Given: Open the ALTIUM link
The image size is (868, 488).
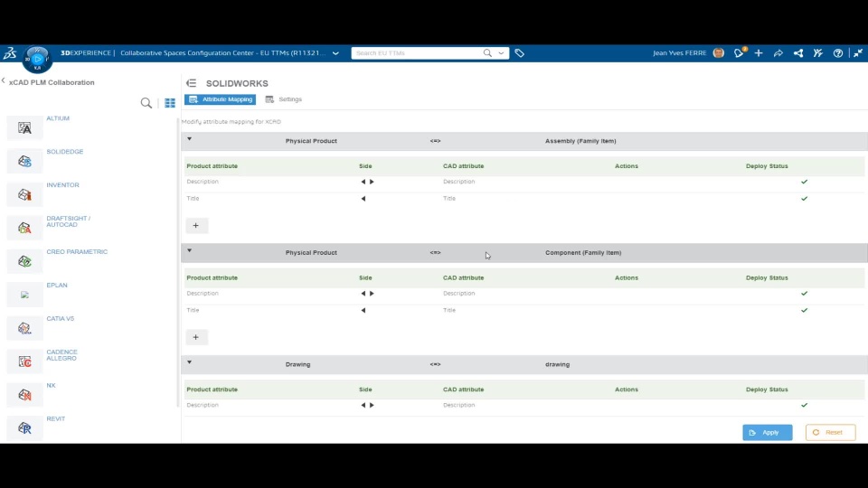Looking at the screenshot, I should 58,118.
